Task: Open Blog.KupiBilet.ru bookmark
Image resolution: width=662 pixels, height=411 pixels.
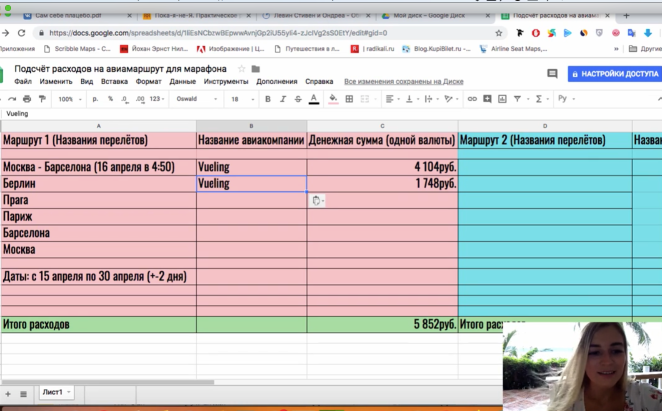Action: pyautogui.click(x=436, y=49)
